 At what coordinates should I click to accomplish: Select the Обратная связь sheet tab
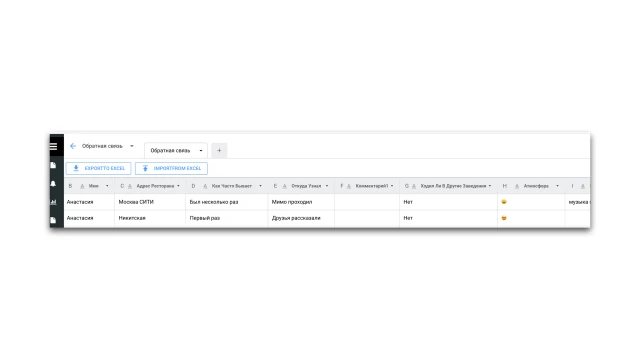click(x=171, y=151)
